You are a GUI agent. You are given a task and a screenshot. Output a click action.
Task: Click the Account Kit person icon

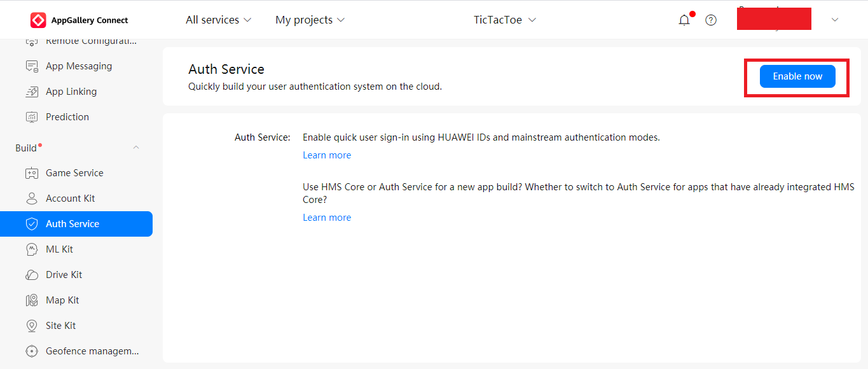pos(32,198)
